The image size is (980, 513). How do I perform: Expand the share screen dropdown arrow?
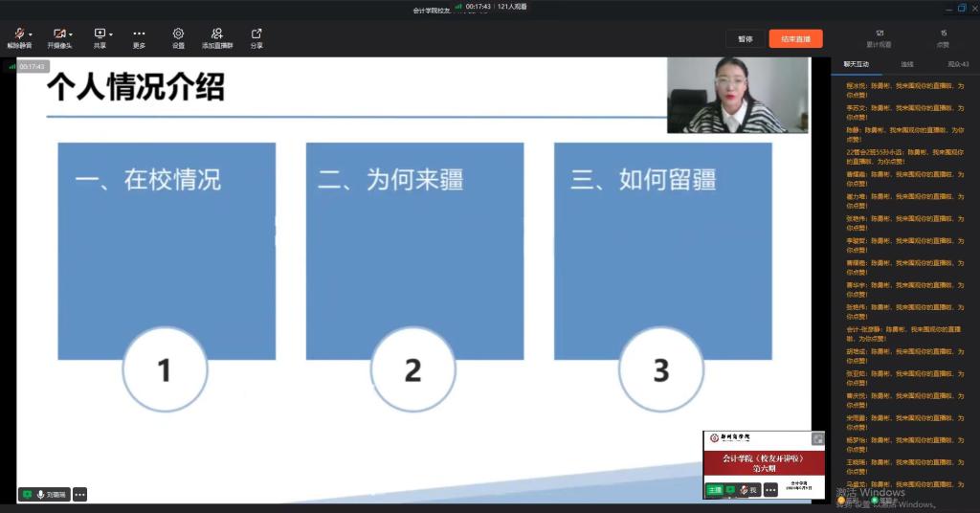[x=111, y=34]
